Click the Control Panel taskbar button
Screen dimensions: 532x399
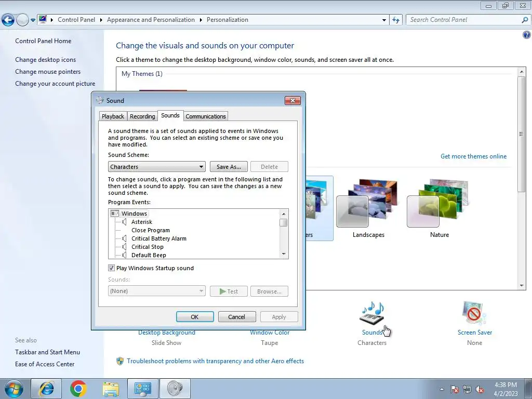pyautogui.click(x=142, y=389)
